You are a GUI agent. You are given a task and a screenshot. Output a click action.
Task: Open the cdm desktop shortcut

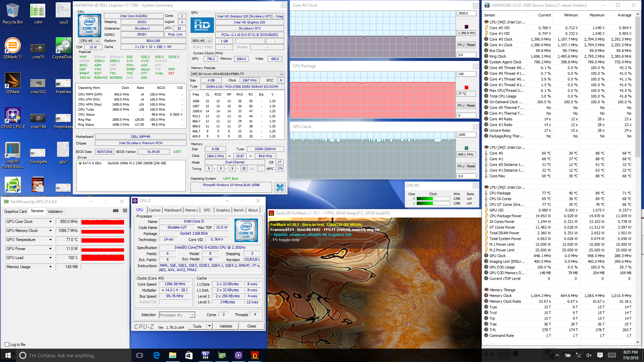point(38,13)
